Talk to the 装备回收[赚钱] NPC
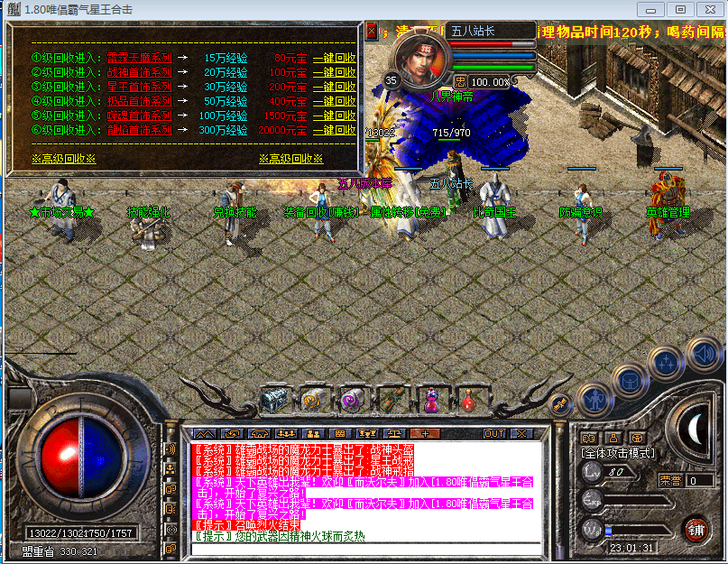This screenshot has height=564, width=728. click(324, 212)
